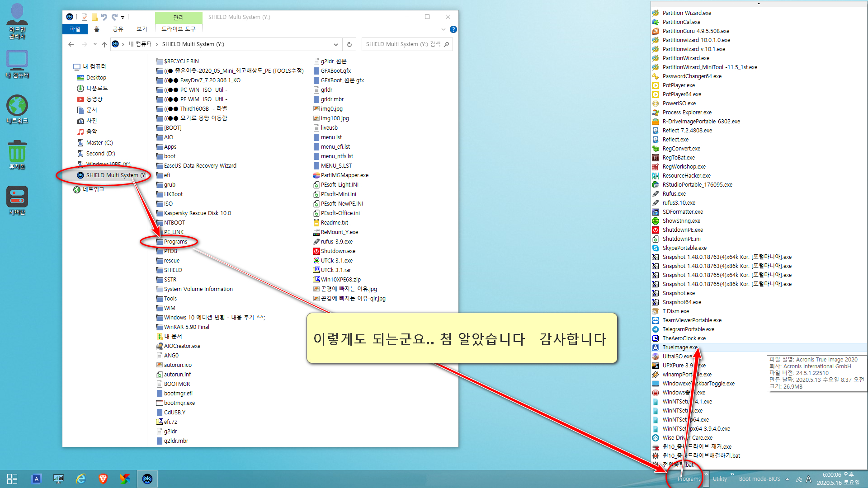Expand Programs toolbar chevron on taskbar
Viewport: 868px width, 488px height.
706,474
